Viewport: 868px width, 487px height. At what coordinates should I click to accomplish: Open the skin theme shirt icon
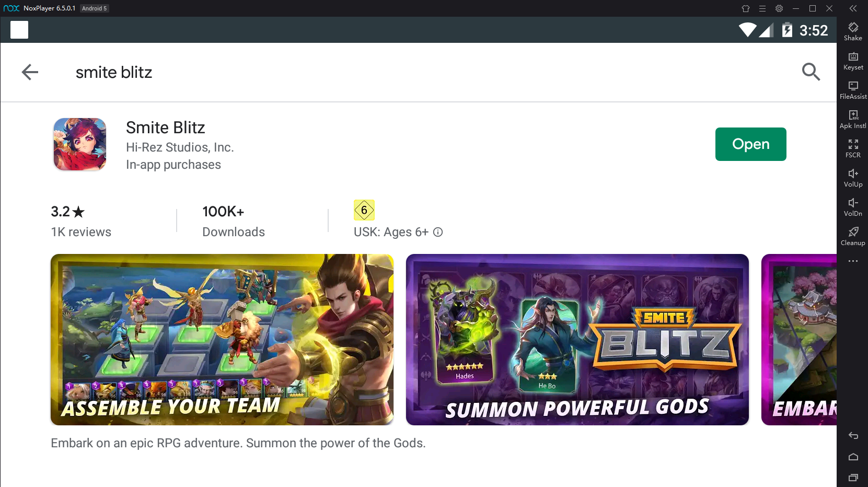pos(746,8)
